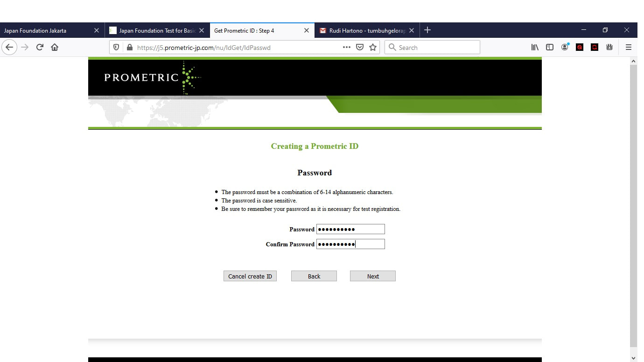Open a new tab with plus
The image size is (644, 362).
click(427, 30)
